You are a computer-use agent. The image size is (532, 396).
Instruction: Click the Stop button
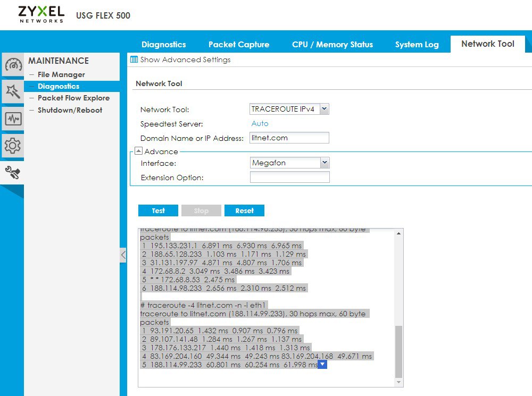(201, 210)
